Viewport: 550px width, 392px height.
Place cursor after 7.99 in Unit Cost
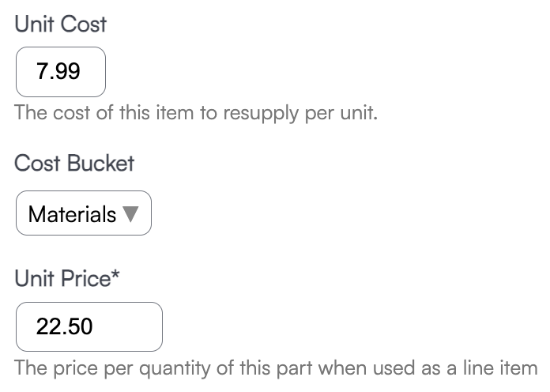tap(82, 72)
